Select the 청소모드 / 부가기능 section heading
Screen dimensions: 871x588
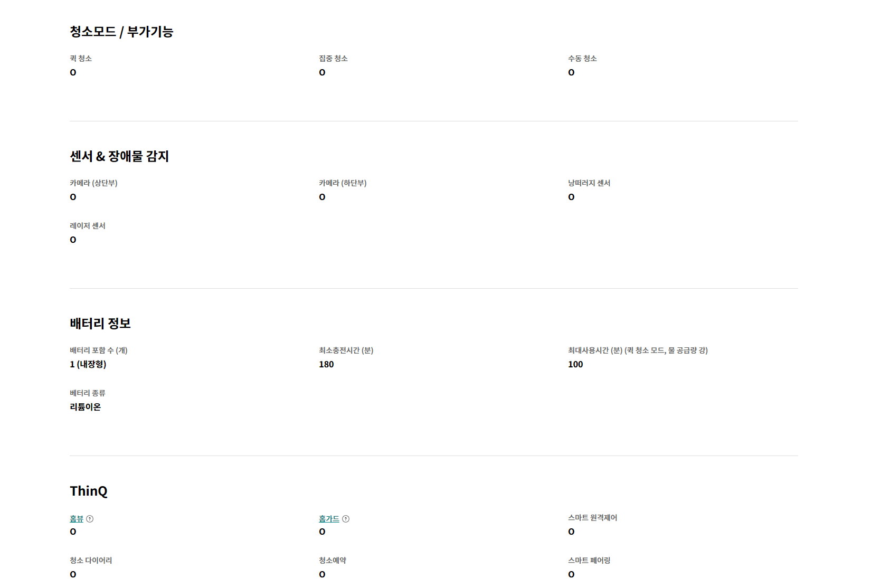point(121,32)
